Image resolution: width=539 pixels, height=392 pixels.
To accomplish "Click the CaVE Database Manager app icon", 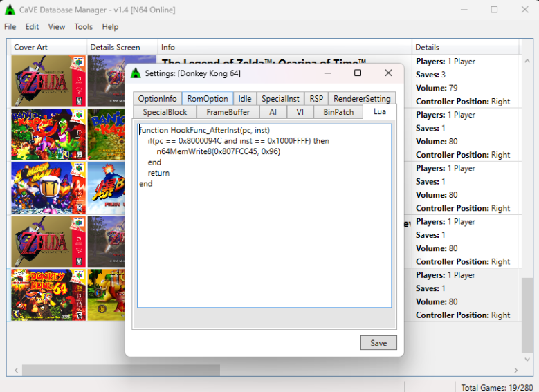I will (x=10, y=10).
